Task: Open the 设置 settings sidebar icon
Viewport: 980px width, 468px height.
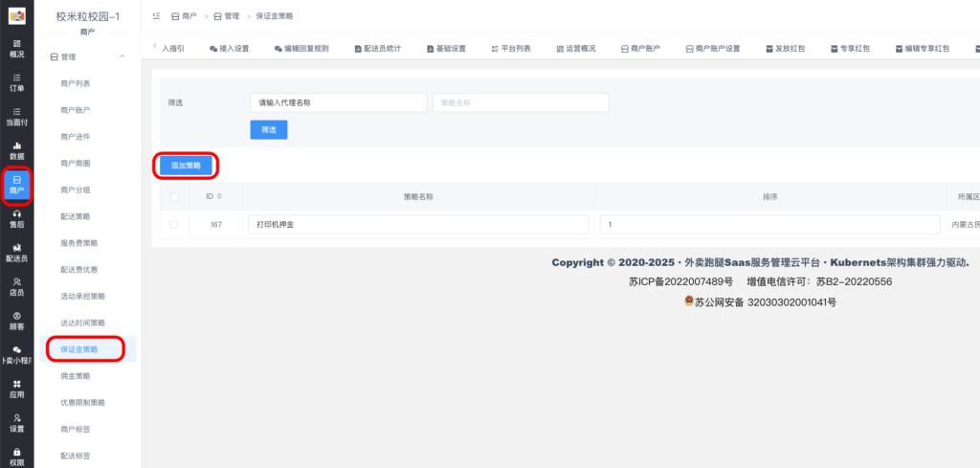Action: (17, 423)
